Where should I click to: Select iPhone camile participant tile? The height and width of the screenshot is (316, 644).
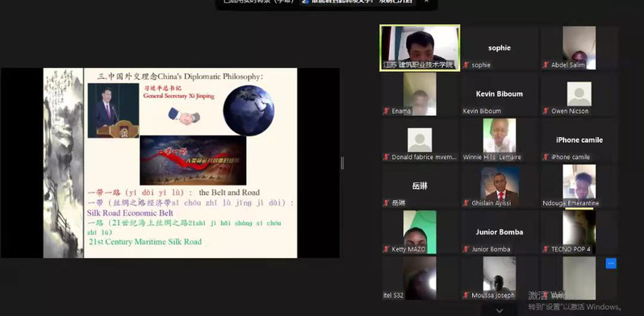coord(579,140)
